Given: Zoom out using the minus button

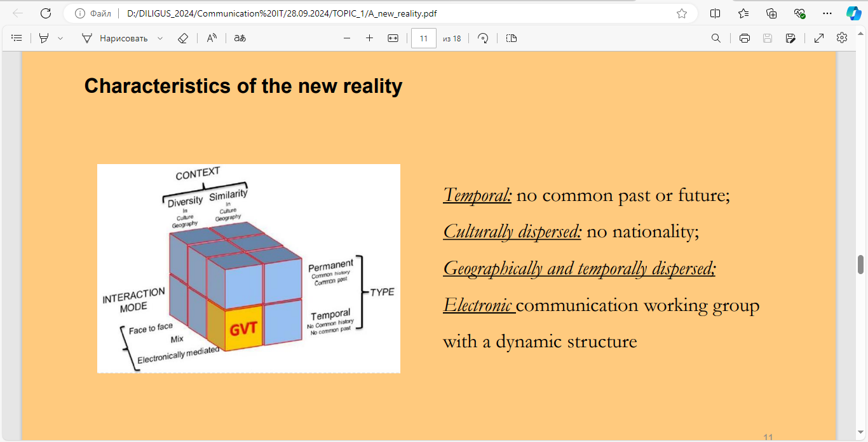Looking at the screenshot, I should point(347,38).
